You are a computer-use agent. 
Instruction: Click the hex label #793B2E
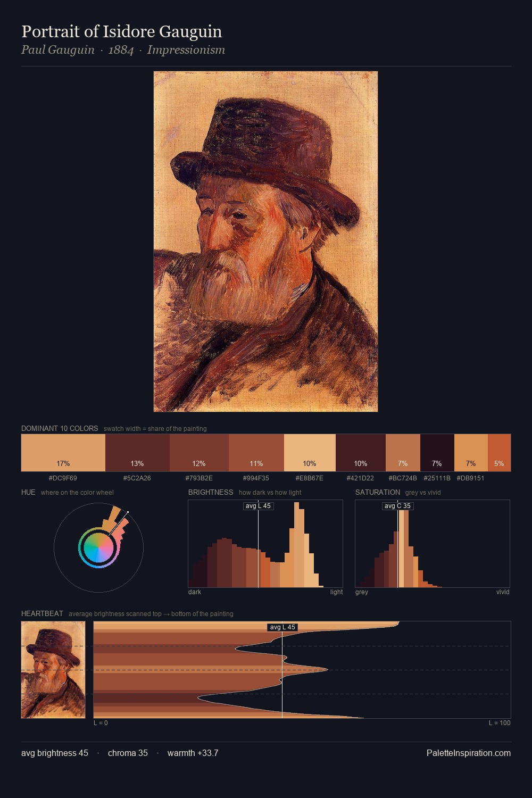point(199,478)
